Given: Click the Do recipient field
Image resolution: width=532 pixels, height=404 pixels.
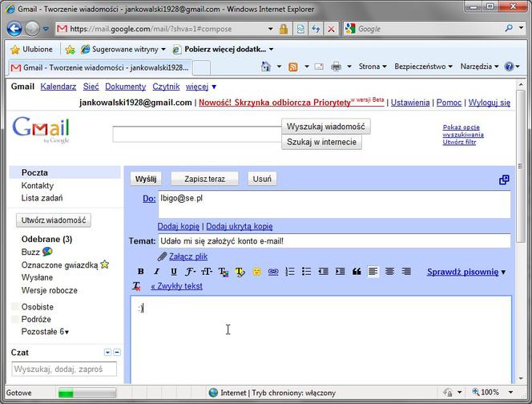Looking at the screenshot, I should [x=334, y=204].
